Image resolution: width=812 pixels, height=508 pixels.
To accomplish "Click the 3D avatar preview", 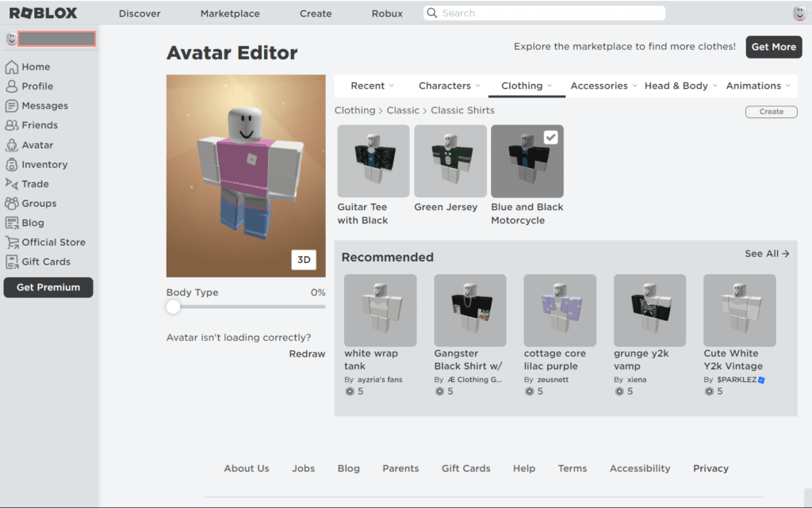I will [246, 176].
